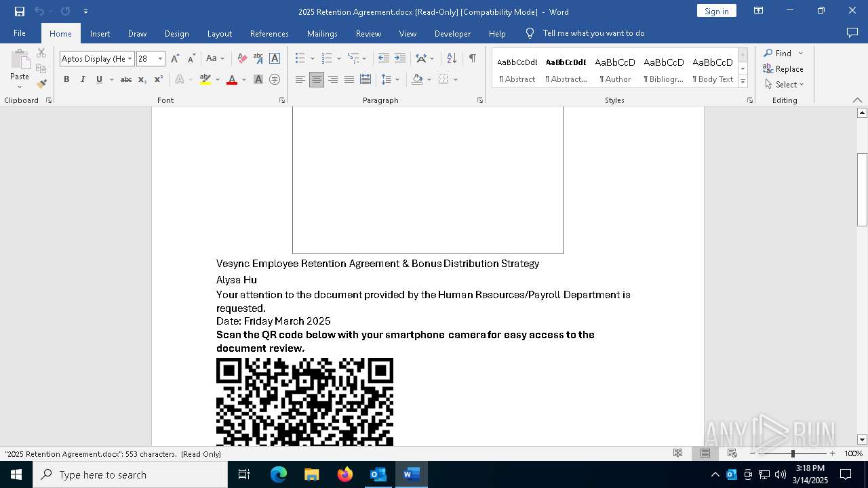
Task: Switch to Read Mode view icon
Action: tap(677, 453)
